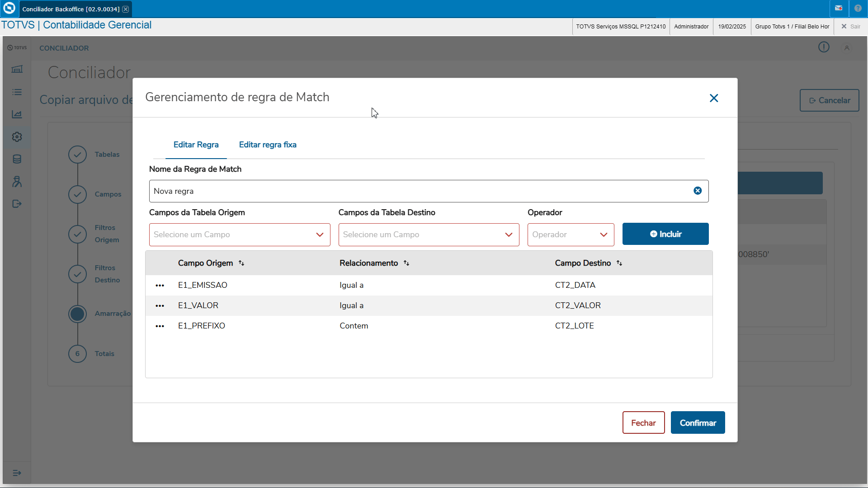The height and width of the screenshot is (488, 868).
Task: Switch to Editar regra fixa tab
Action: click(268, 145)
